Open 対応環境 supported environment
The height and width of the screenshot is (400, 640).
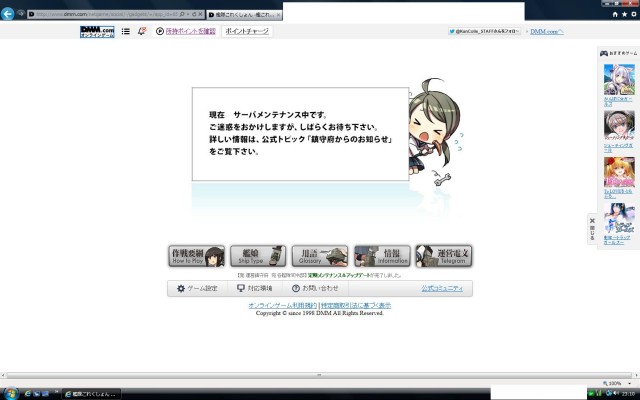coord(255,288)
